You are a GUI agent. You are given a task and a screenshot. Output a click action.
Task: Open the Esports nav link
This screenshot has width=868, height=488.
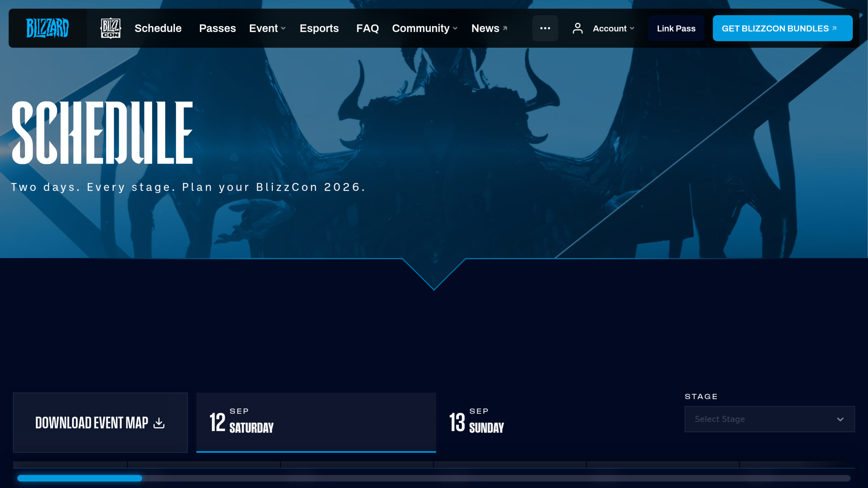pos(319,28)
